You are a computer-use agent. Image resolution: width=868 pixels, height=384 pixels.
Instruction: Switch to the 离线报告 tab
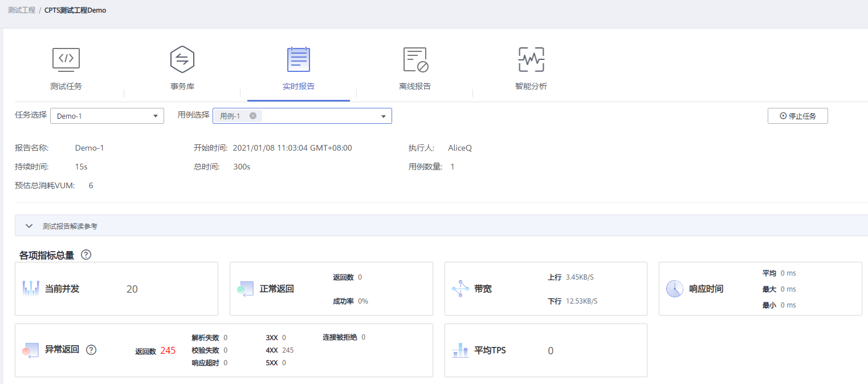415,87
